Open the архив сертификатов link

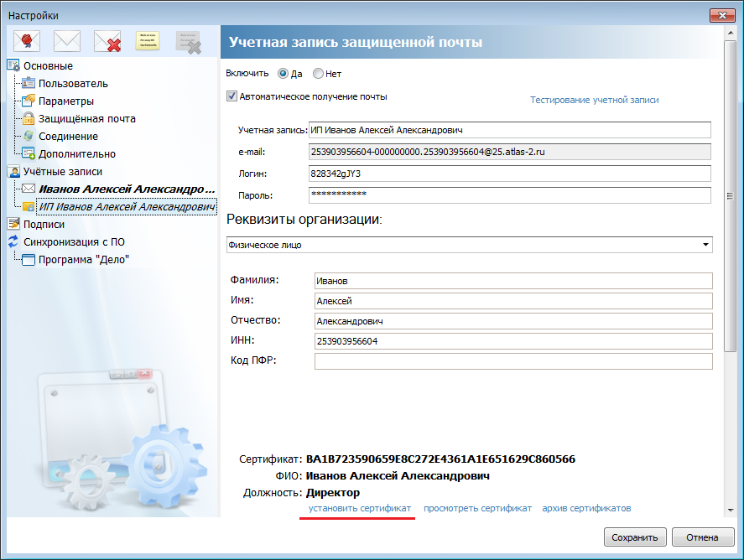(586, 508)
